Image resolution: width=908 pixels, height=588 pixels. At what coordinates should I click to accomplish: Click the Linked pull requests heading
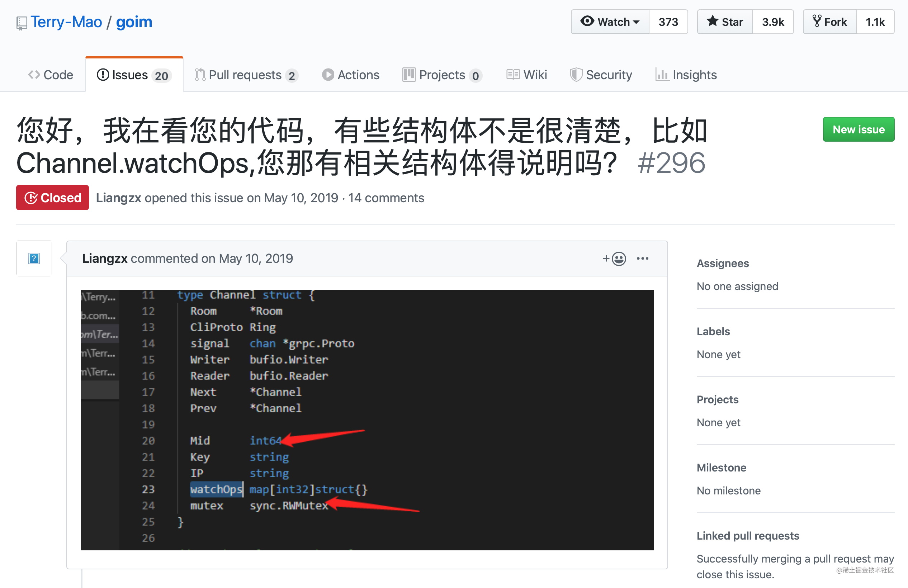point(748,536)
